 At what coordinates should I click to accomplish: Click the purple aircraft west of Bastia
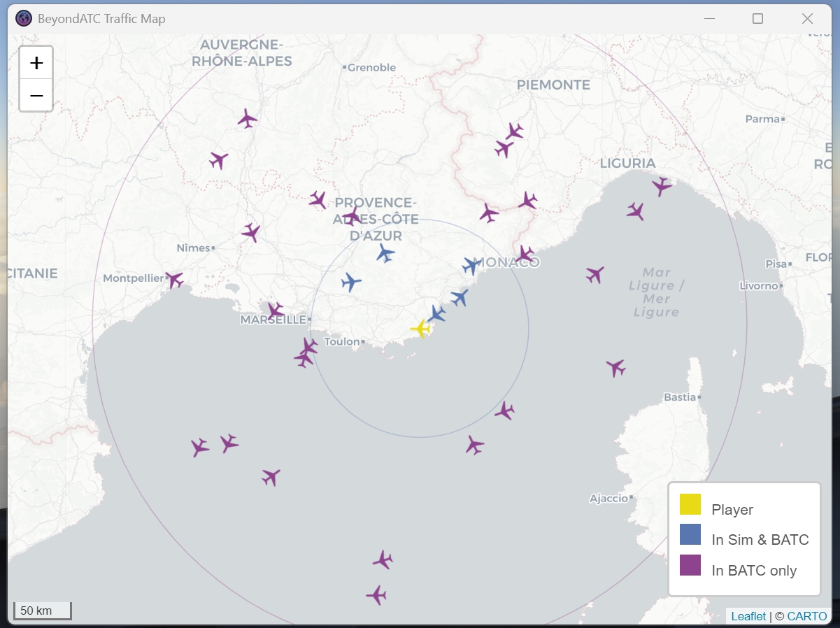pyautogui.click(x=615, y=367)
